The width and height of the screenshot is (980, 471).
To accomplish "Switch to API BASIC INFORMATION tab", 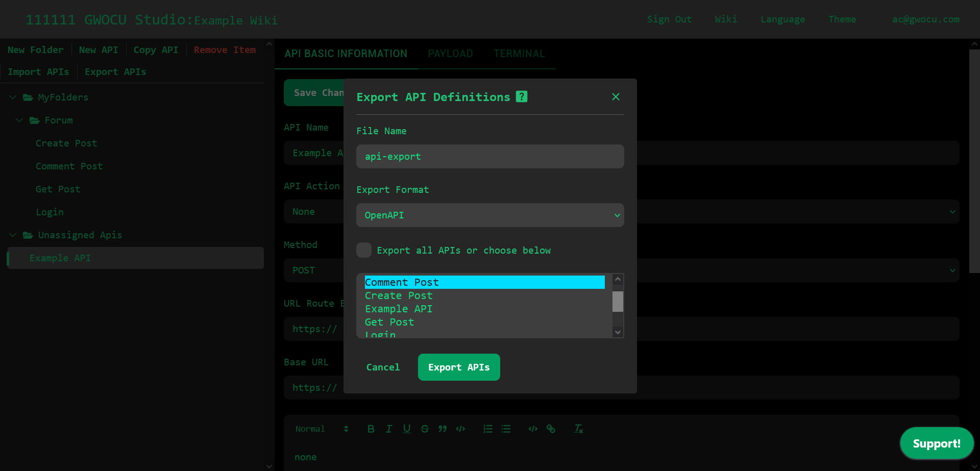I will (346, 54).
